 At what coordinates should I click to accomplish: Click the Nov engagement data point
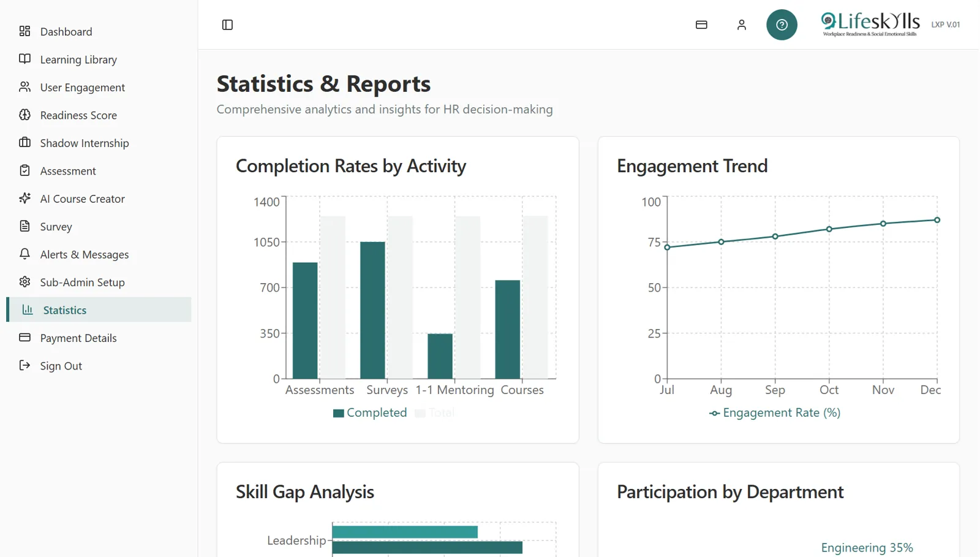(x=883, y=224)
